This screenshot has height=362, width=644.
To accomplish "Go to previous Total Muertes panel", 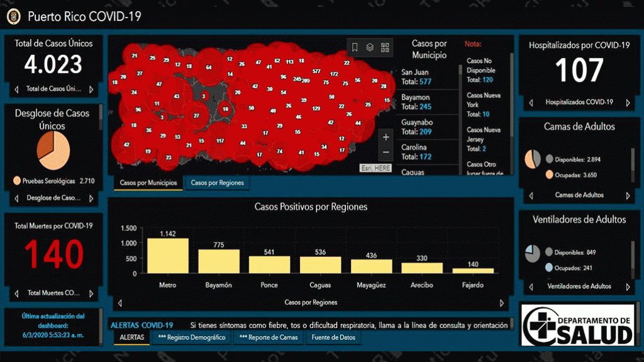I will (16, 293).
